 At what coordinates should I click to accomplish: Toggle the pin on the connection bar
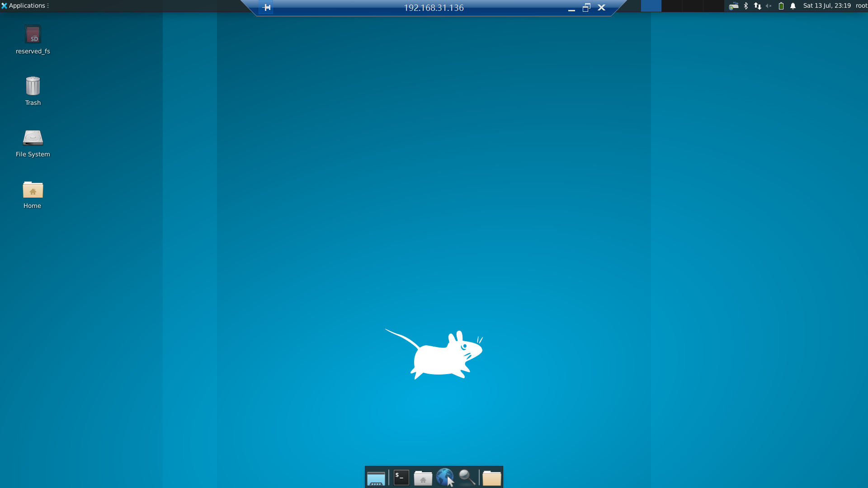click(266, 8)
